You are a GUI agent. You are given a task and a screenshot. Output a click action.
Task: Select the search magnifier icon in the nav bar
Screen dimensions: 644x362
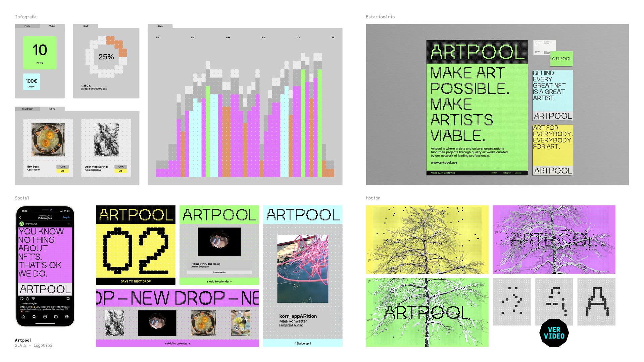click(x=34, y=317)
